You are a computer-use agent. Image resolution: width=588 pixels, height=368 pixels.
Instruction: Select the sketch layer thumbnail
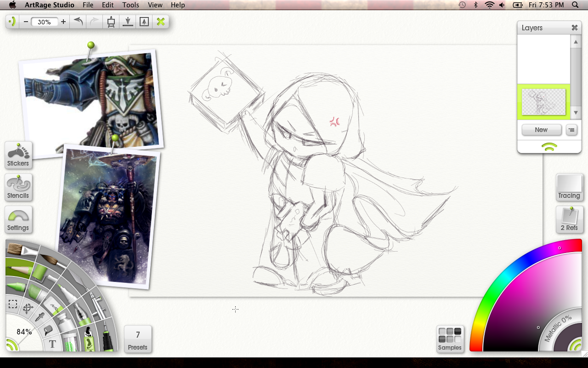pos(544,102)
